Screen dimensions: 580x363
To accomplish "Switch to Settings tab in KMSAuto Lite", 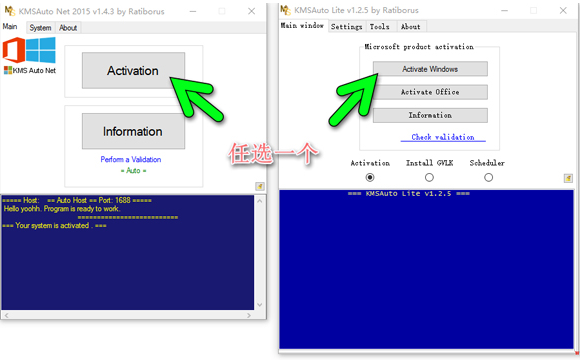I will [x=347, y=27].
